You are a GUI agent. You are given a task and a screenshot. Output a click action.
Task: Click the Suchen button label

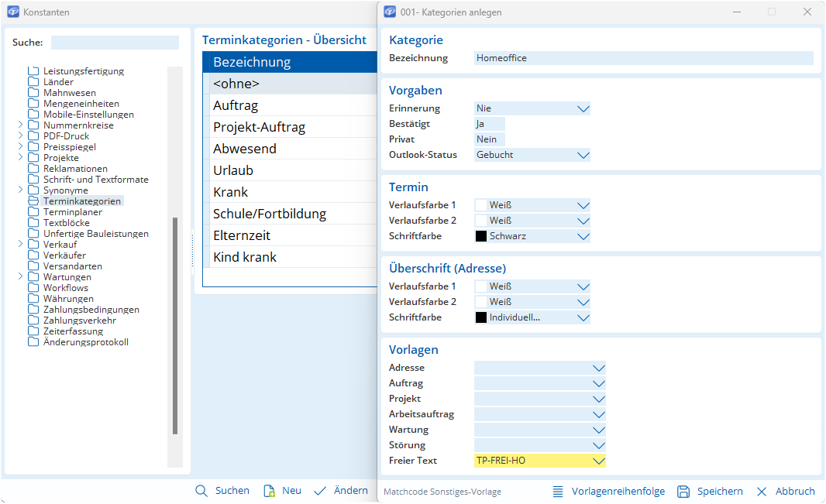[232, 490]
